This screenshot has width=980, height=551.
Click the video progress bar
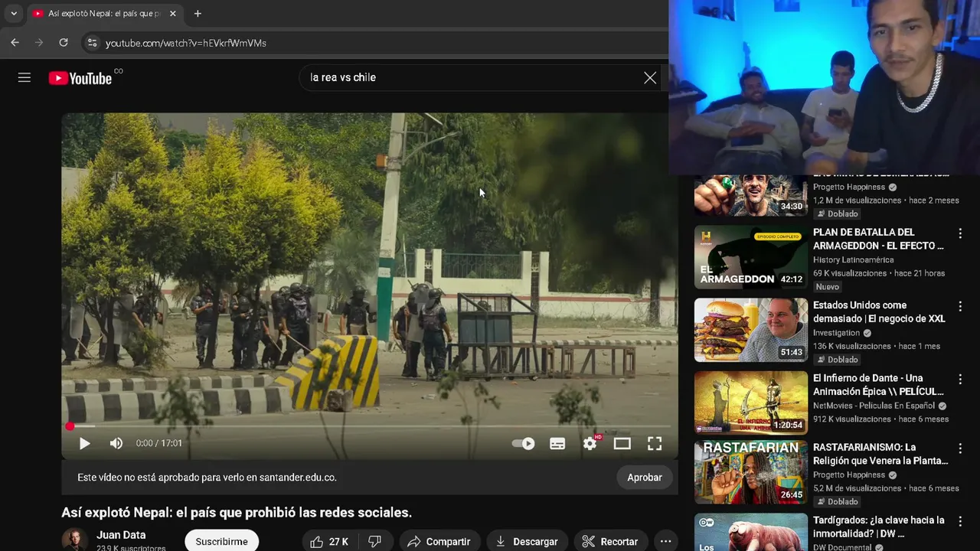(x=370, y=425)
